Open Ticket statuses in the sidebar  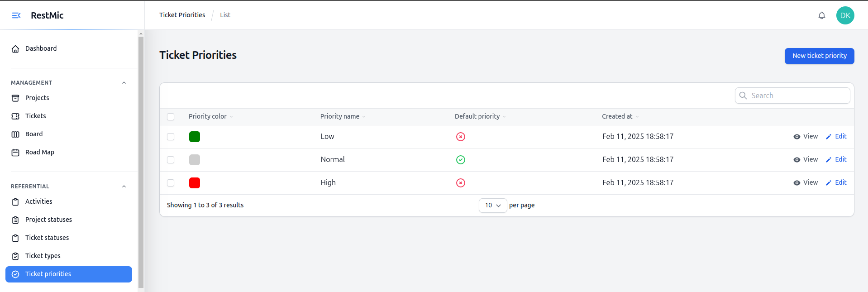click(x=47, y=238)
